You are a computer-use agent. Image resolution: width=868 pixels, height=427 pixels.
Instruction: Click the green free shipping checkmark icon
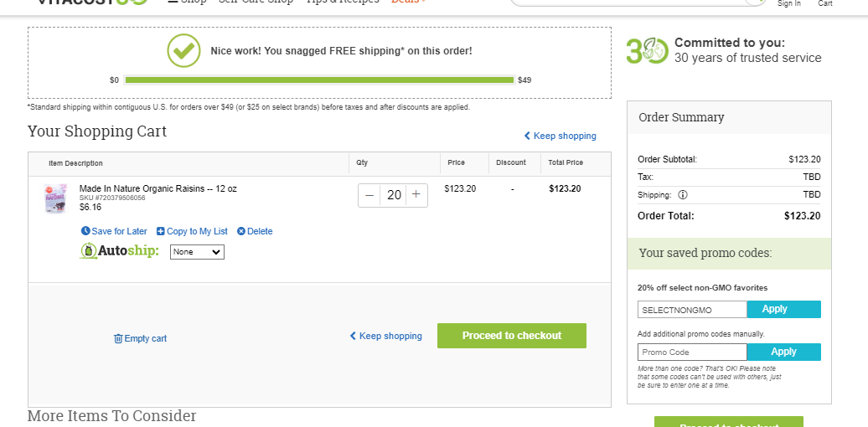(183, 51)
